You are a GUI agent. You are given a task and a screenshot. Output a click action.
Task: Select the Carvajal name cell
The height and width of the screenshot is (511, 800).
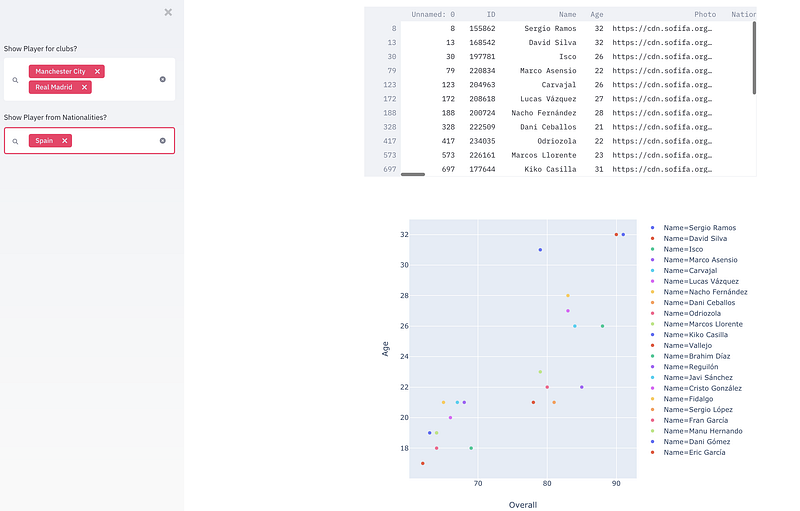point(559,85)
